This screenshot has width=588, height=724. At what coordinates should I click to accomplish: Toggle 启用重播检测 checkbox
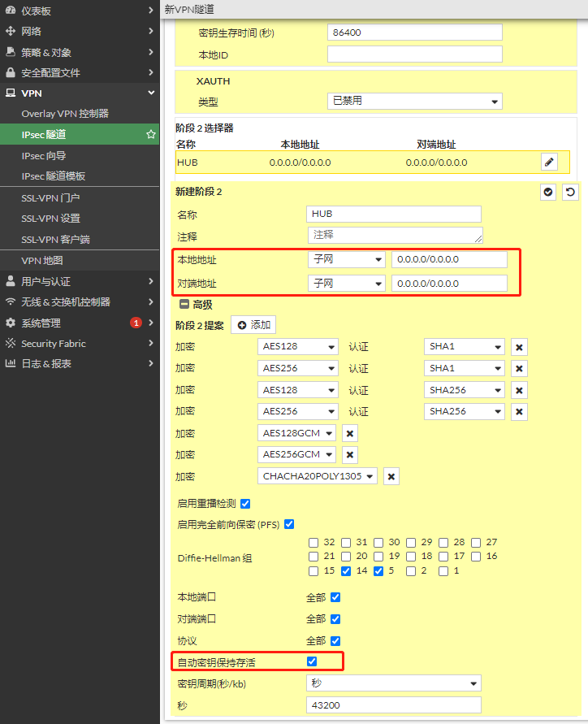(x=245, y=504)
